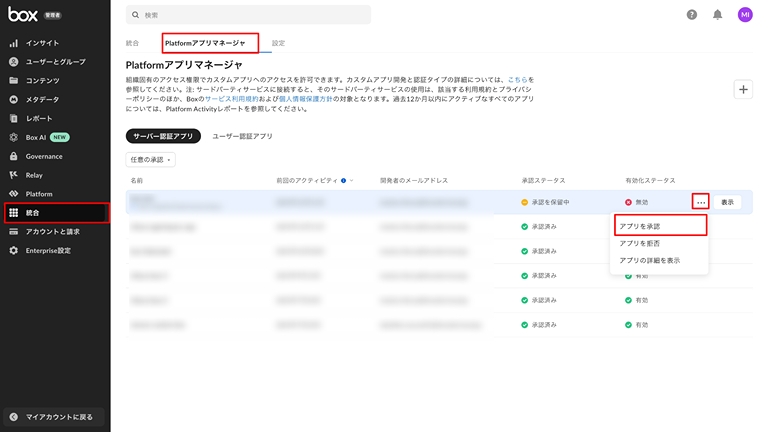Switch to the 統合 tab

tap(132, 43)
